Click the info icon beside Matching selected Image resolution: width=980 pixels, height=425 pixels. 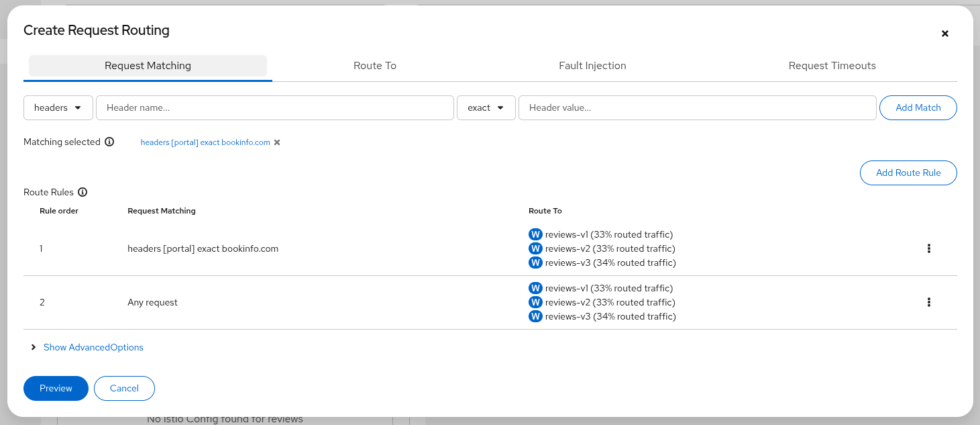[x=109, y=142]
